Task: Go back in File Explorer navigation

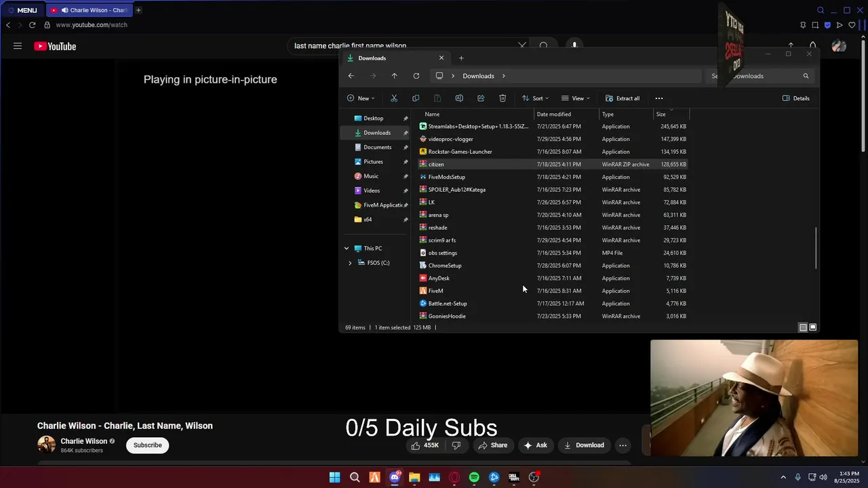Action: pos(351,76)
